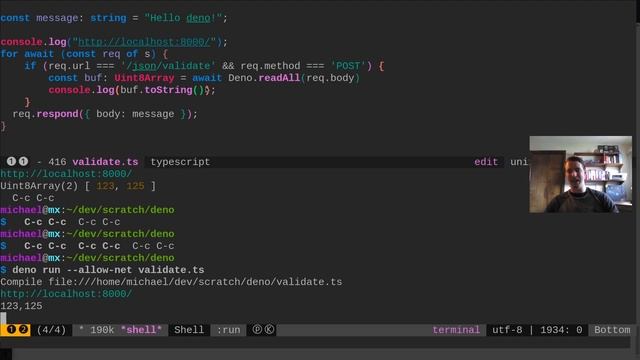Click the utf-8 encoding indicator
The height and width of the screenshot is (360, 640).
click(x=507, y=330)
